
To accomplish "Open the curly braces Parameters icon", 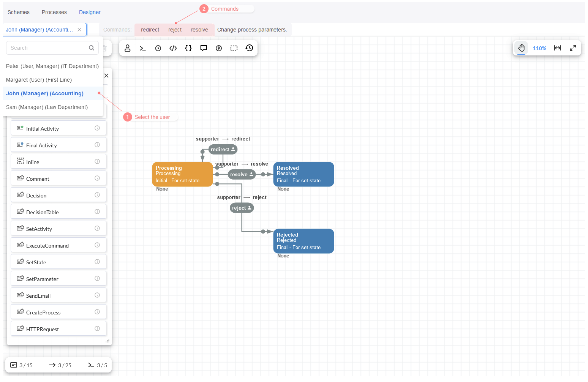I will (x=188, y=48).
